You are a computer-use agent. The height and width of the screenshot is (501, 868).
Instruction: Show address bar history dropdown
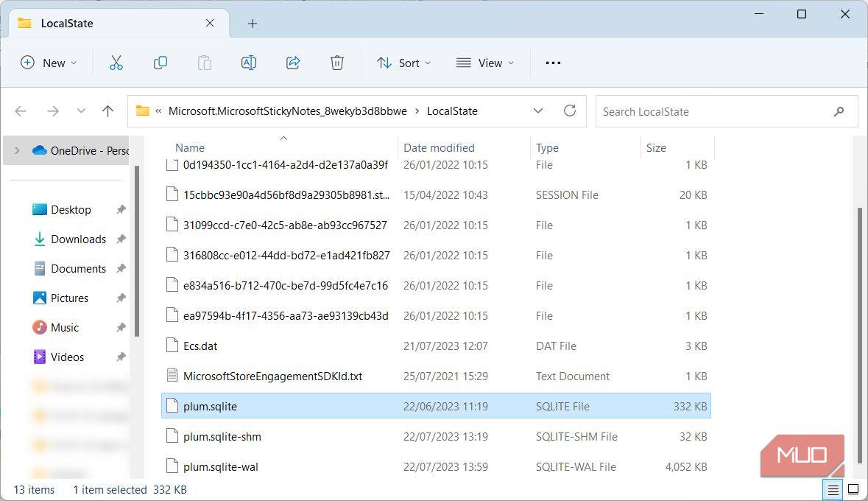[x=538, y=111]
